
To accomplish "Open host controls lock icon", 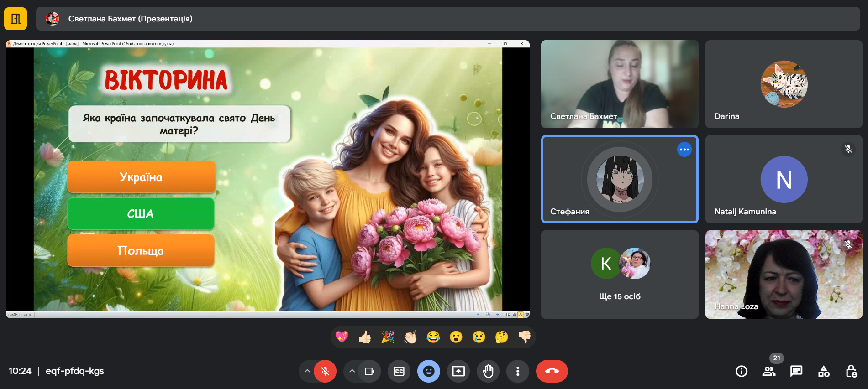I will [x=851, y=371].
